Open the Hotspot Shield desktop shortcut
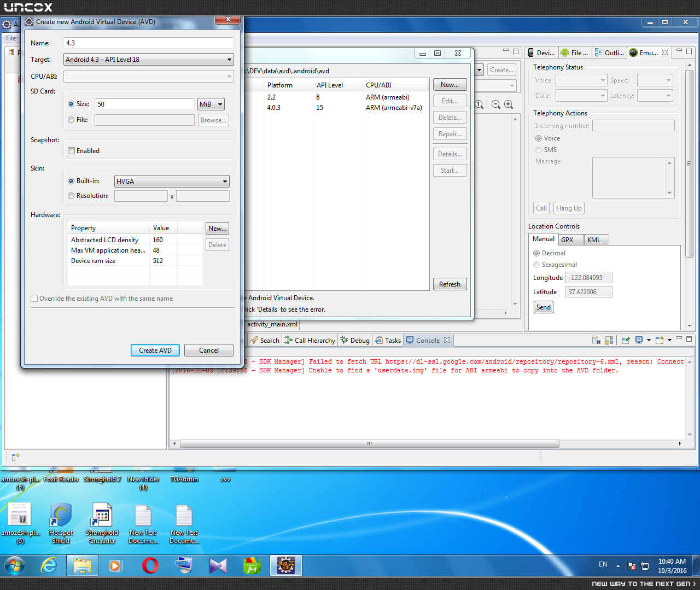 pos(61,524)
